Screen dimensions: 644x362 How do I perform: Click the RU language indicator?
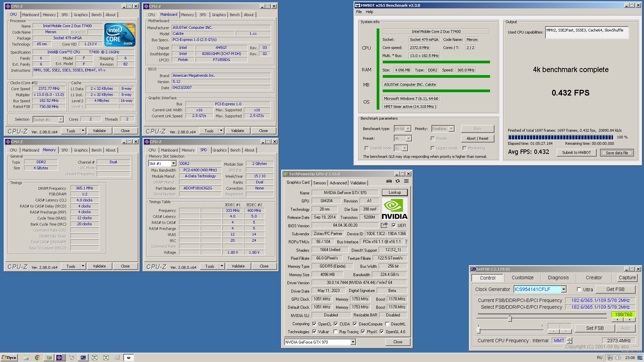[x=599, y=358]
